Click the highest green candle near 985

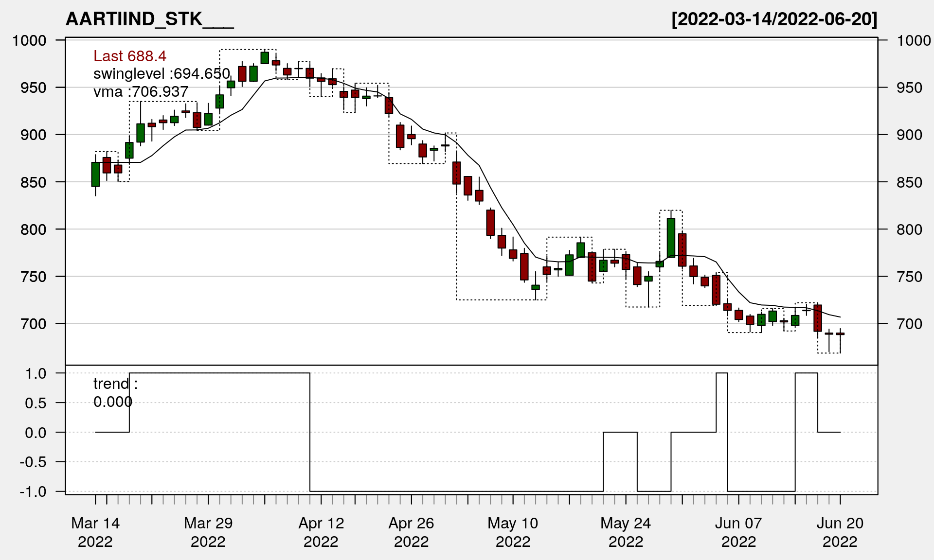click(265, 58)
